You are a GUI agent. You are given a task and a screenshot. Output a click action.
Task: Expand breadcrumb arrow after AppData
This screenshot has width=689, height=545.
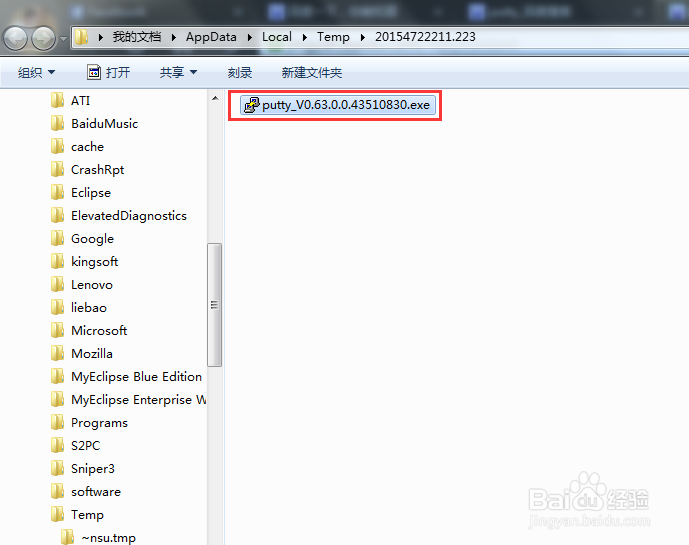coord(250,37)
